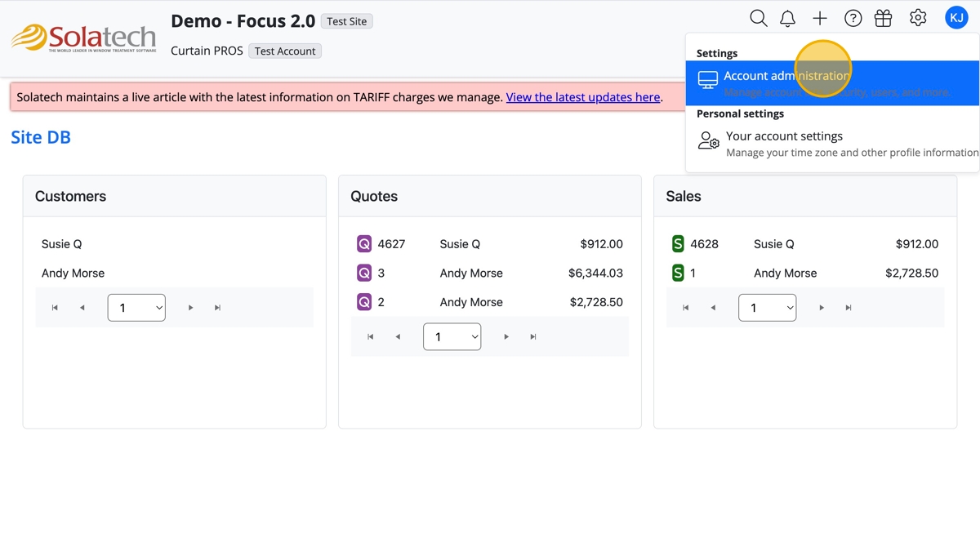Click the gift box icon
Image resolution: width=980 pixels, height=547 pixels.
coord(883,18)
